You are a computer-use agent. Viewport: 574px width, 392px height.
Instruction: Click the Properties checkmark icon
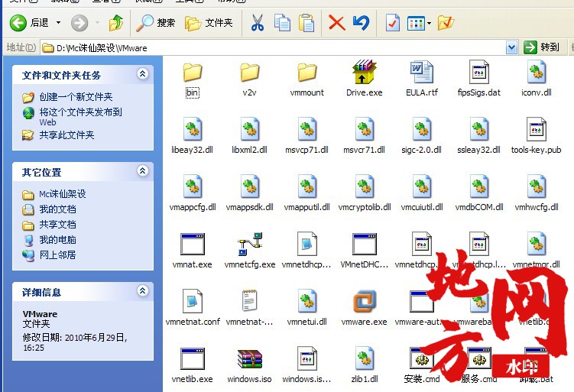pyautogui.click(x=392, y=23)
